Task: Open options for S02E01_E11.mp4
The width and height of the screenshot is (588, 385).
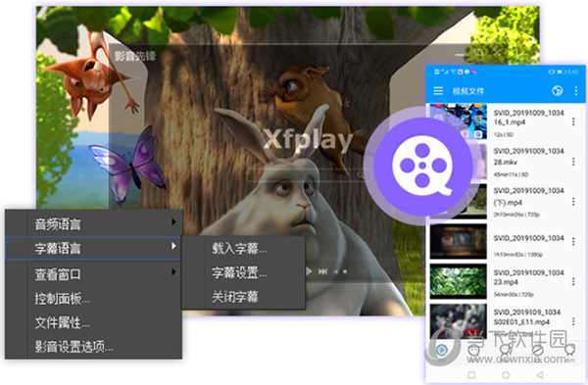Action: tap(573, 321)
